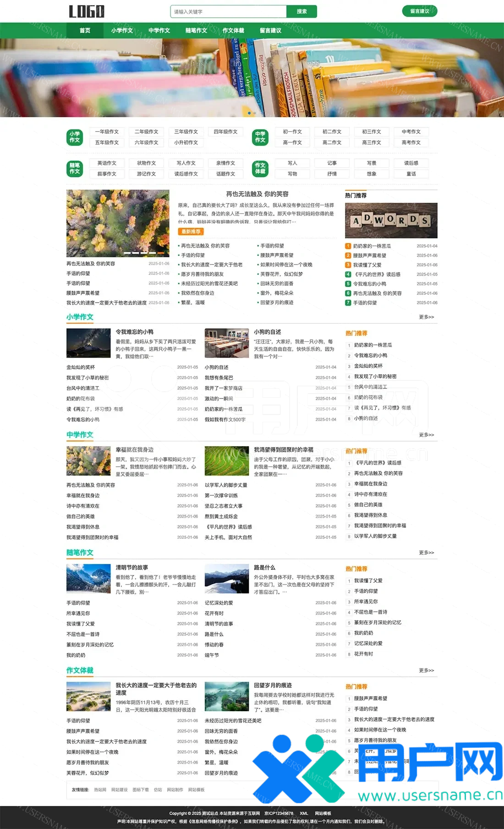Image resolution: width=504 pixels, height=829 pixels.
Task: Click the ADWORDS letter tiles thumbnail
Action: coord(391,221)
